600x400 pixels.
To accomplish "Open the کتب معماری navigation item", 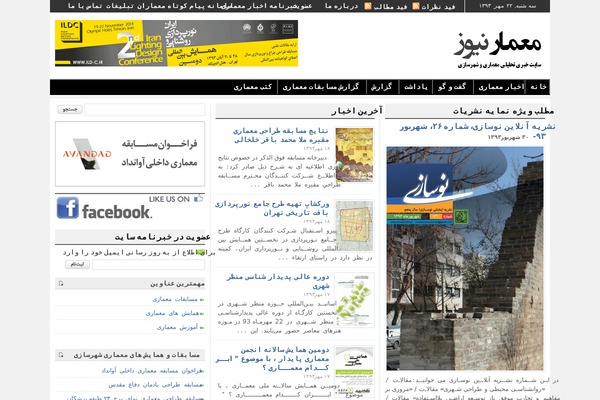I will point(253,87).
